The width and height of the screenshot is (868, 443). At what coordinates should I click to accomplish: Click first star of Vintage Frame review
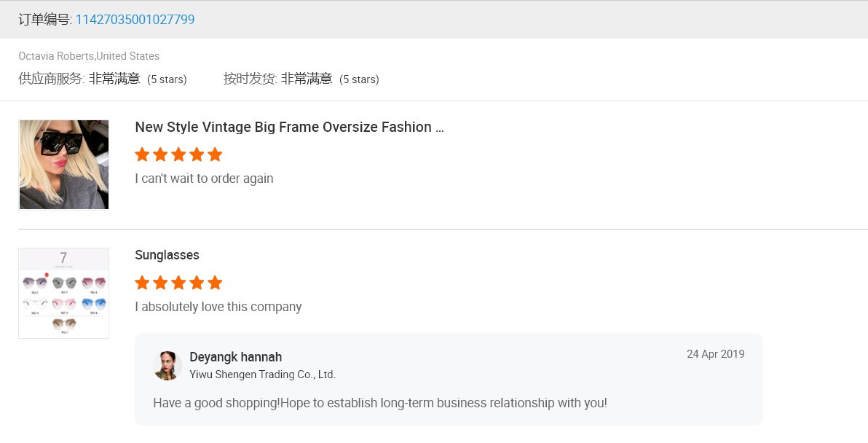142,154
